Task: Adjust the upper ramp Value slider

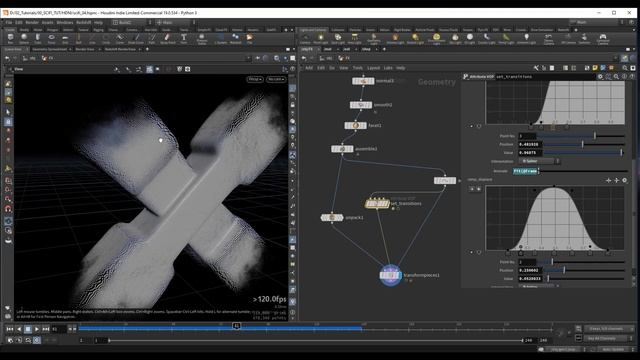Action: coord(584,153)
